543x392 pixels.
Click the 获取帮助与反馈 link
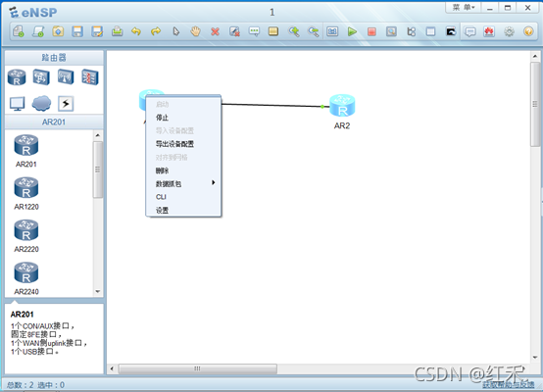click(509, 384)
